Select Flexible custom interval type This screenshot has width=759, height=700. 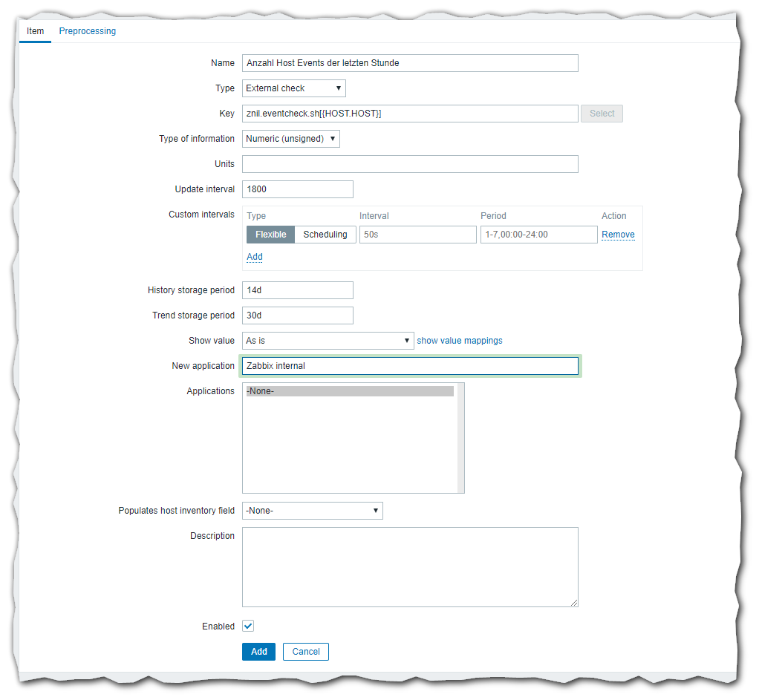tap(270, 235)
